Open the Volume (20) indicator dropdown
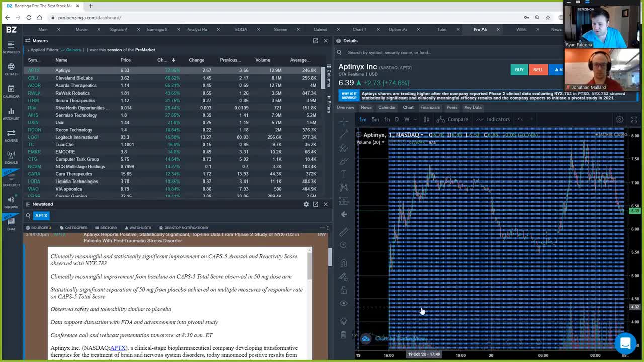The image size is (644, 362). coord(383,142)
